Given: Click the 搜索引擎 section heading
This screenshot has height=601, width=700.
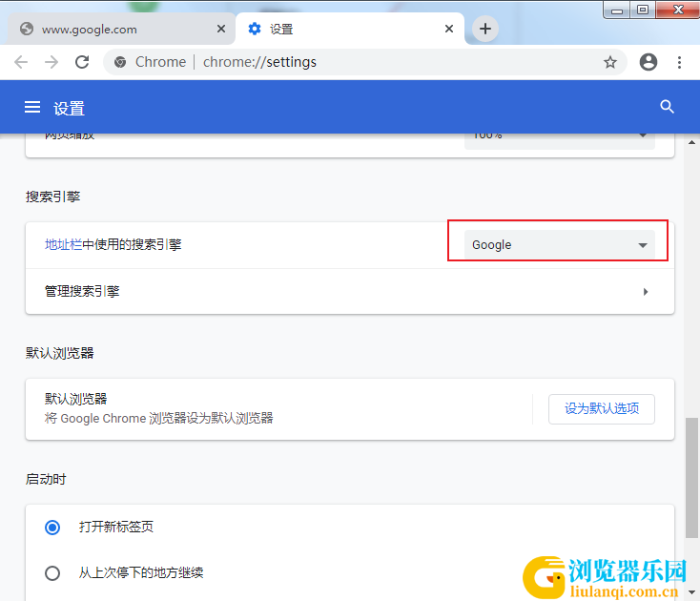Looking at the screenshot, I should click(x=52, y=197).
